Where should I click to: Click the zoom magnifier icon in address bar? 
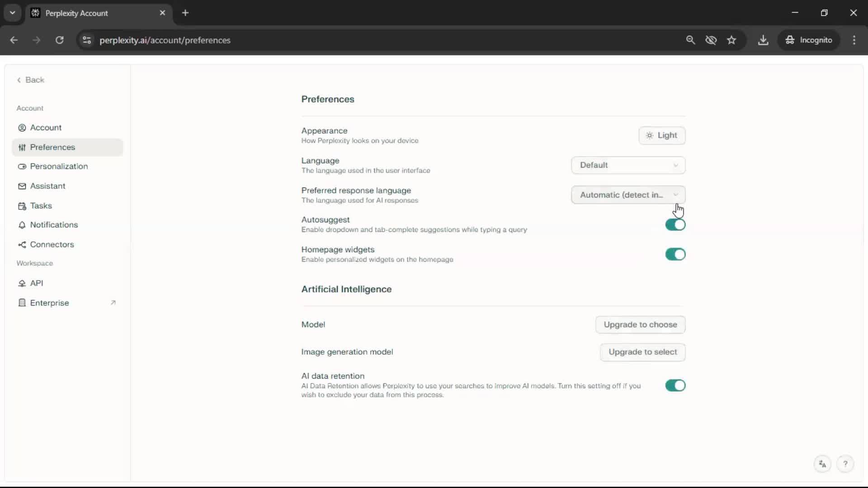click(x=690, y=40)
